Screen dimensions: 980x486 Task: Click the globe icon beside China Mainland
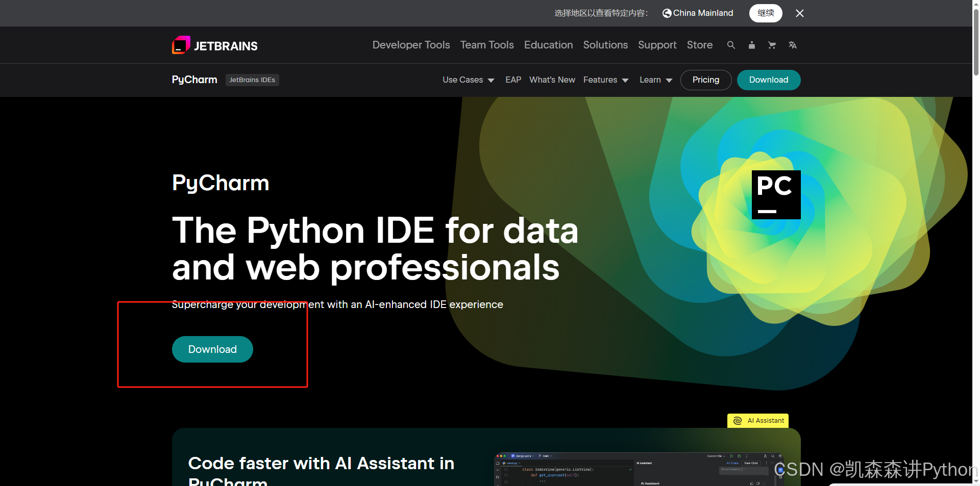(x=667, y=13)
